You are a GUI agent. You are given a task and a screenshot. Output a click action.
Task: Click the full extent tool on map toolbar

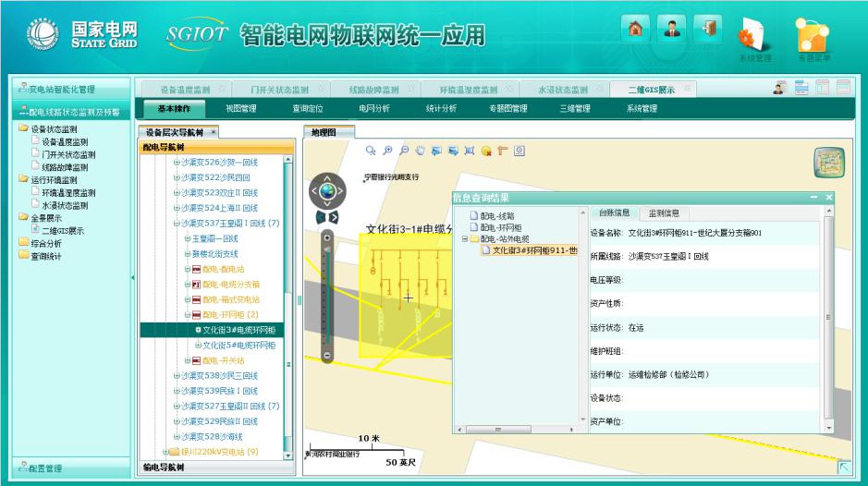tap(470, 150)
